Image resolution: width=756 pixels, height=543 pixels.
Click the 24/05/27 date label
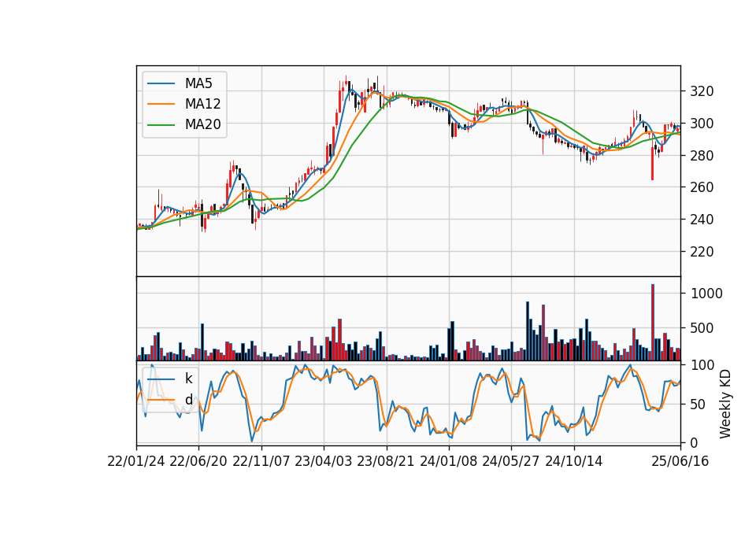511,461
